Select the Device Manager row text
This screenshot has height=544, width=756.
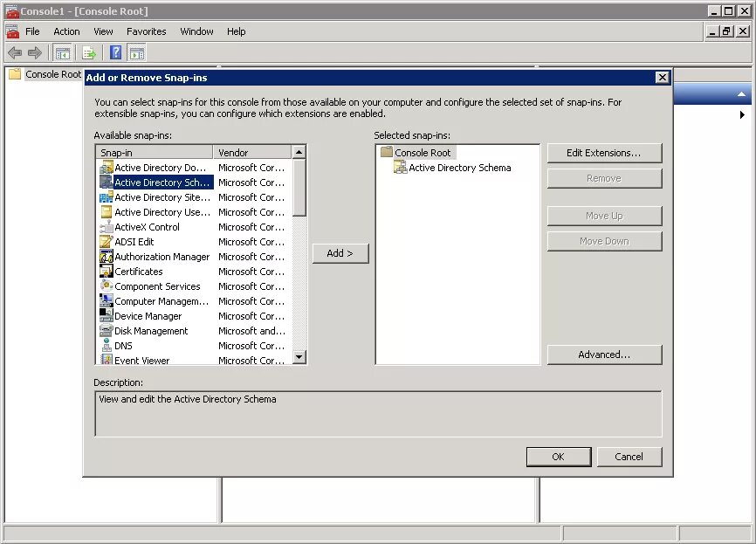[148, 316]
